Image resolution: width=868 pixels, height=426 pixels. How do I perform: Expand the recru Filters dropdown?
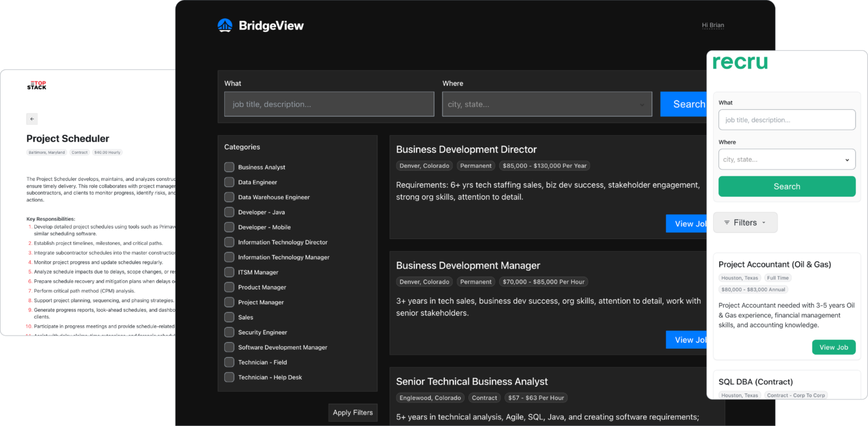point(745,222)
